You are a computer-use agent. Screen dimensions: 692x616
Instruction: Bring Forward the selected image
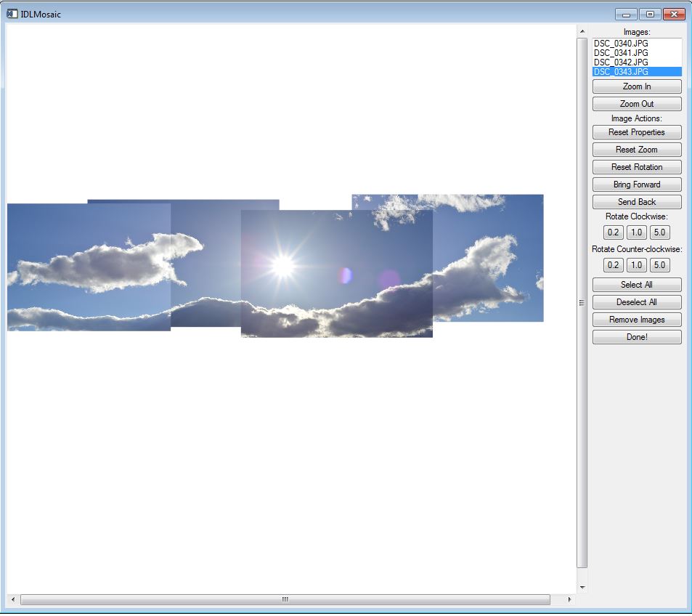636,185
